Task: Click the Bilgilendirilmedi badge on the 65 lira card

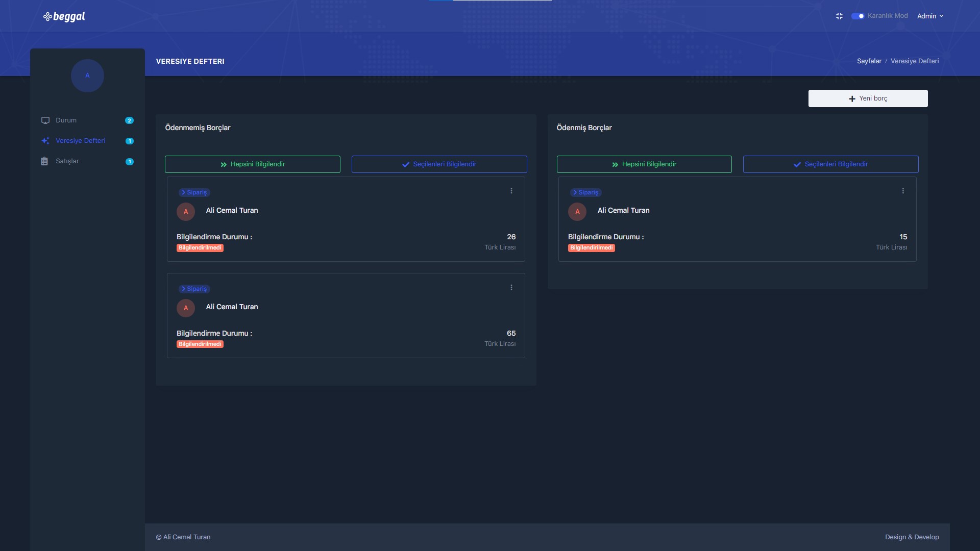Action: [x=200, y=344]
